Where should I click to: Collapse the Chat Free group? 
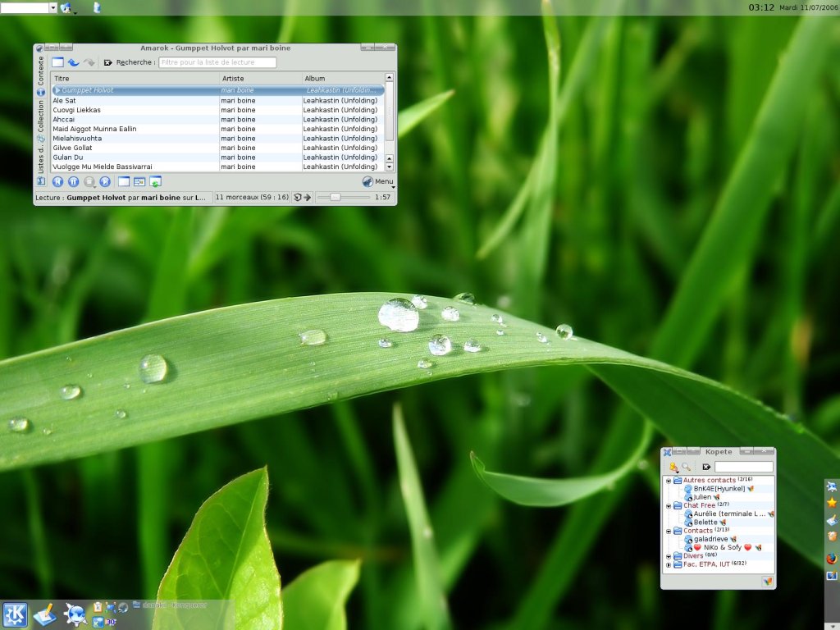pos(669,505)
